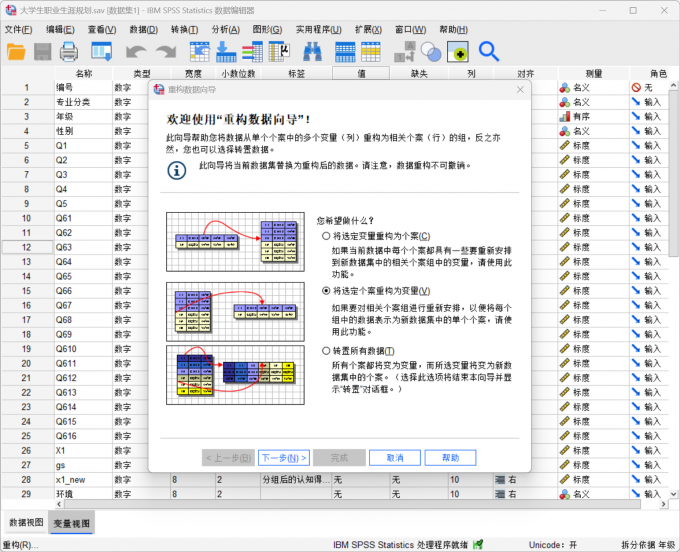The image size is (680, 552).
Task: Open the Recall recent dialogs icon
Action: [101, 52]
